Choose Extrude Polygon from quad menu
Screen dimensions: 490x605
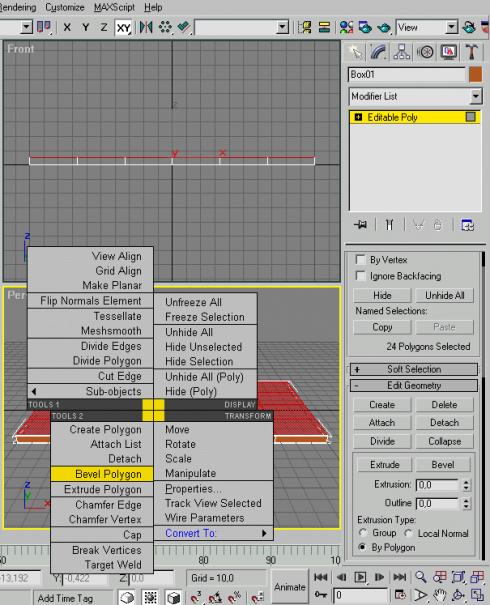(102, 489)
